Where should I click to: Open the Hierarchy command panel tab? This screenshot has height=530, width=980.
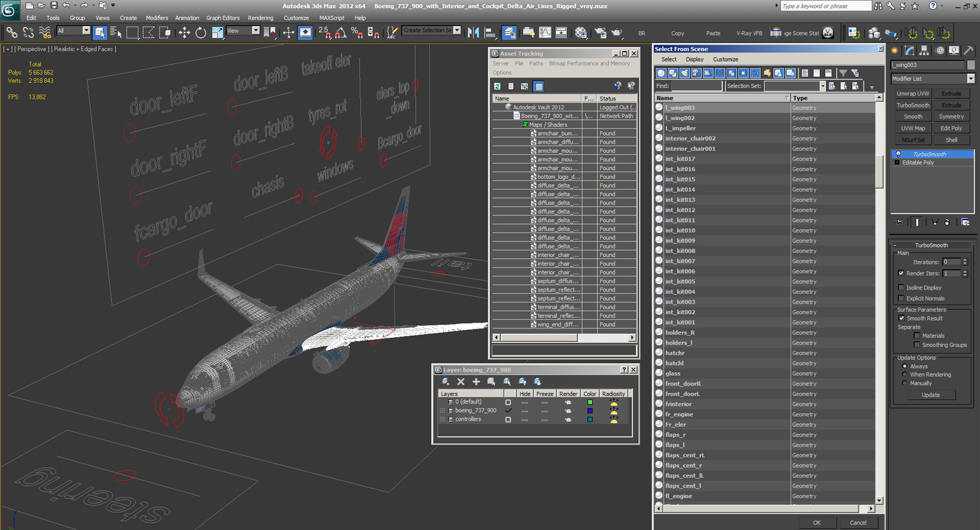(x=924, y=50)
